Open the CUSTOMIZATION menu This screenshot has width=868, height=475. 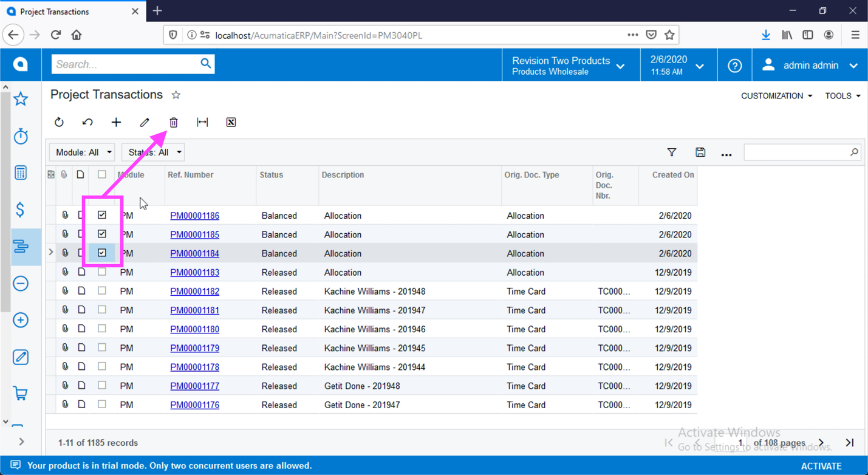coord(776,95)
